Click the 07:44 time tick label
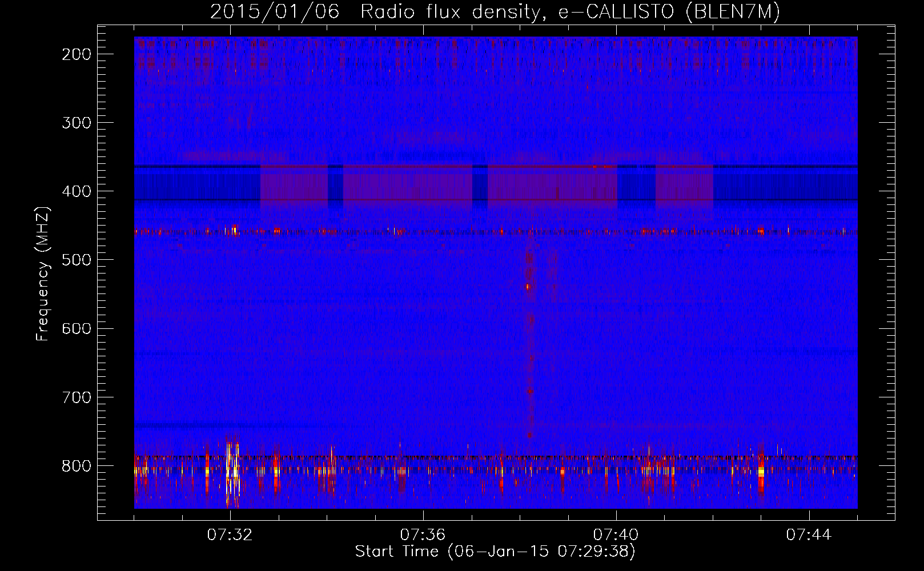The width and height of the screenshot is (924, 571). click(809, 535)
